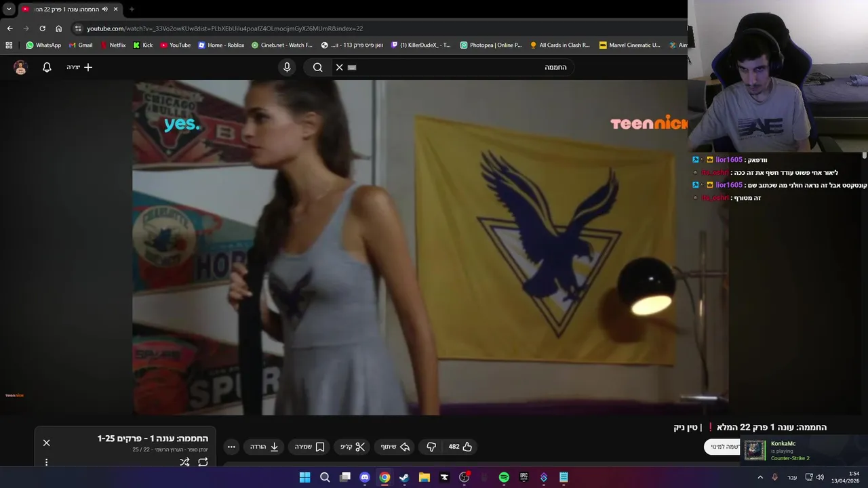Mute the playing tab via speaker icon
This screenshot has width=868, height=488.
coord(104,9)
